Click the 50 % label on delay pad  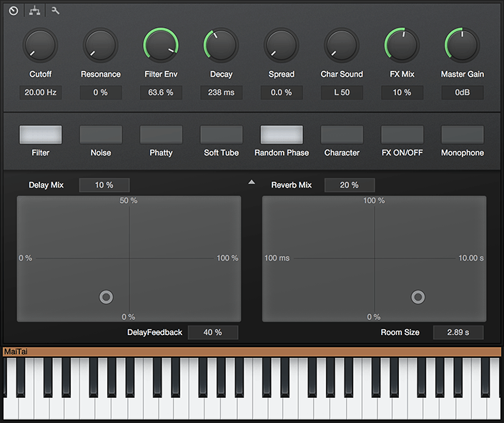click(129, 200)
